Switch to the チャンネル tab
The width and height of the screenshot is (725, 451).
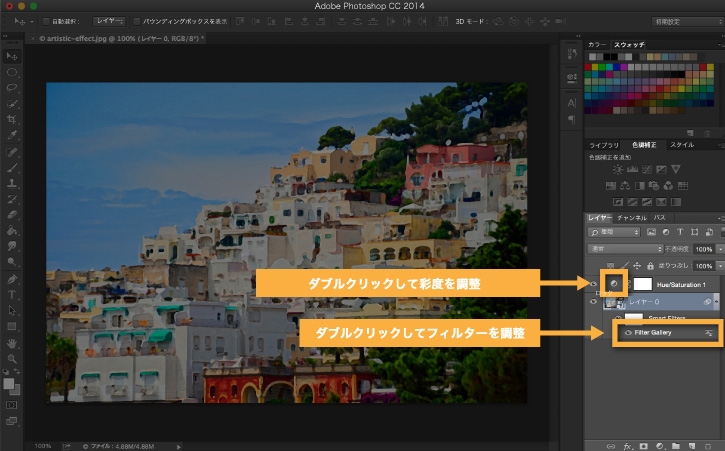[632, 218]
